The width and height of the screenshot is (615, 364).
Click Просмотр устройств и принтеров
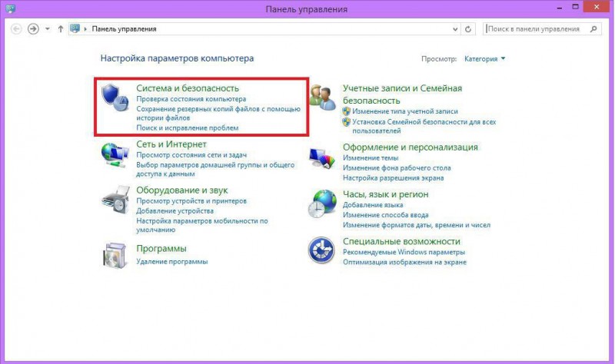coord(191,201)
